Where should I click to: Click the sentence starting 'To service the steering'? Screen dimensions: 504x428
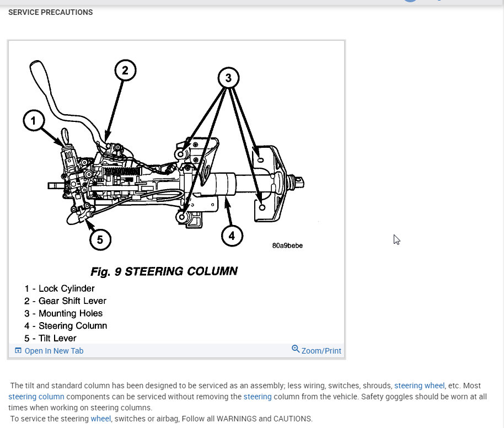pos(162,419)
